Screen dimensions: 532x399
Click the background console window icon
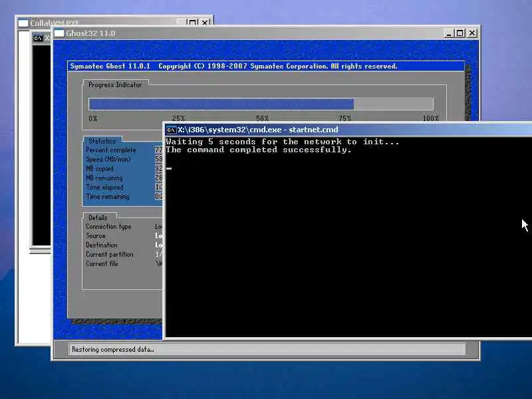click(38, 39)
